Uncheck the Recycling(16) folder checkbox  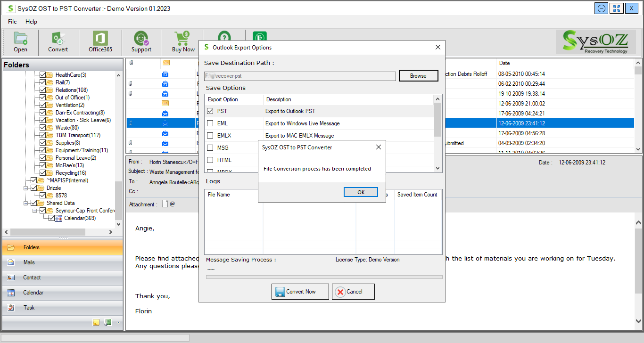(x=43, y=173)
